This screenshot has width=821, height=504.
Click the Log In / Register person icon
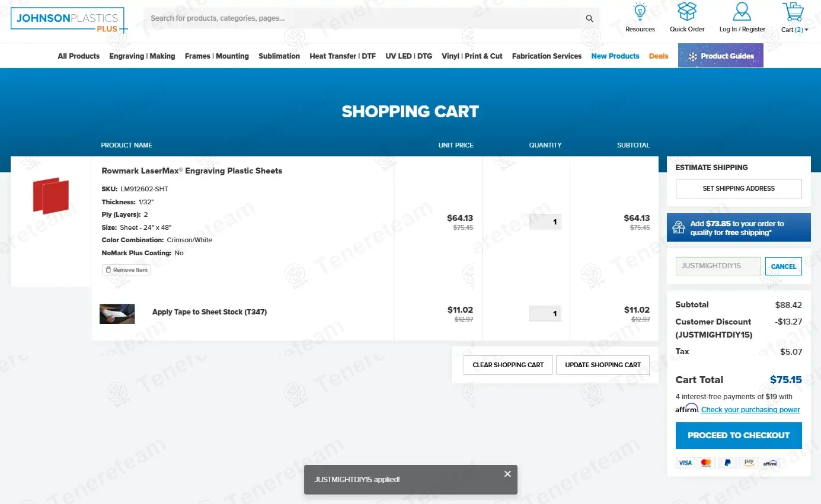(742, 12)
